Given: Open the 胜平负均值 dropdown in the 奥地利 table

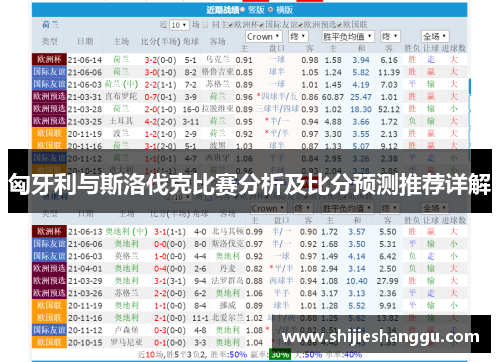Looking at the screenshot, I should 348,208.
